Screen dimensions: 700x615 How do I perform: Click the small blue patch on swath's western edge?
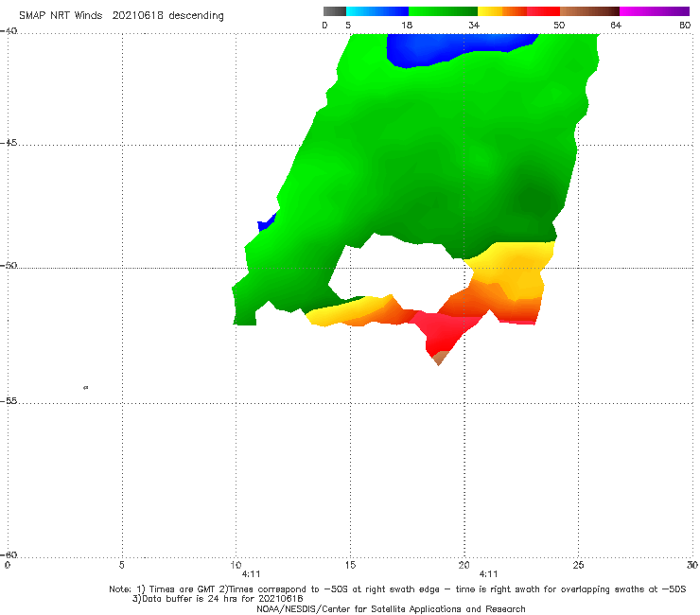tap(266, 221)
